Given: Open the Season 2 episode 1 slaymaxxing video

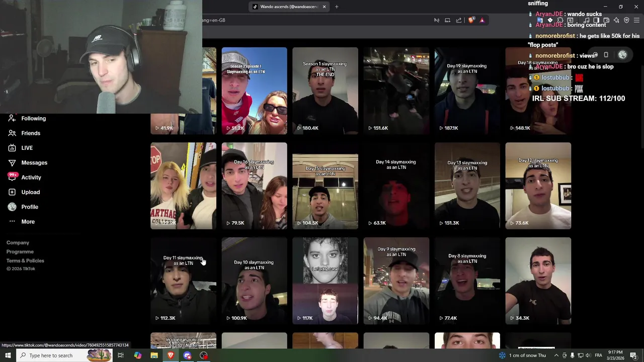Looking at the screenshot, I should pos(255,91).
